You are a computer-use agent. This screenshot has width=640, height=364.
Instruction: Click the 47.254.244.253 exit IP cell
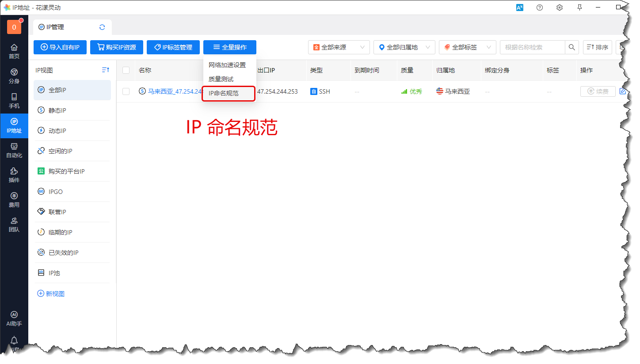[x=278, y=91]
